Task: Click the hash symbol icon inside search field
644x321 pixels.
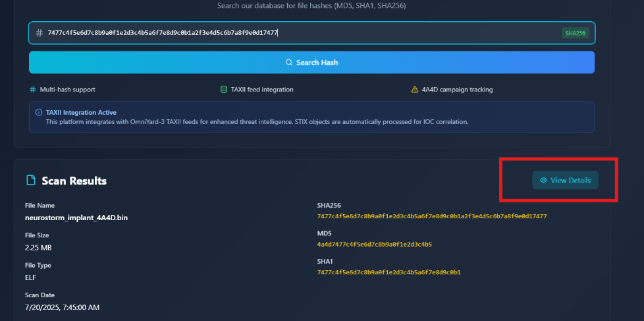Action: tap(39, 33)
